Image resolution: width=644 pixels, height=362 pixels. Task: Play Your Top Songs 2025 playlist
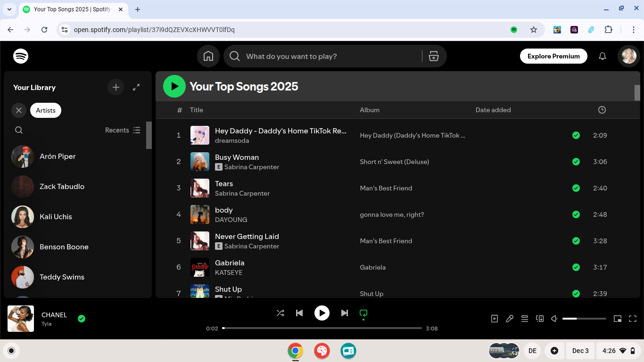pyautogui.click(x=174, y=86)
